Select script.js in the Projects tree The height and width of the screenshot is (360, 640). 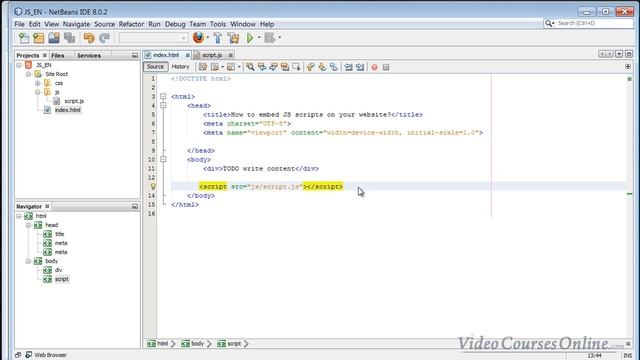[74, 101]
